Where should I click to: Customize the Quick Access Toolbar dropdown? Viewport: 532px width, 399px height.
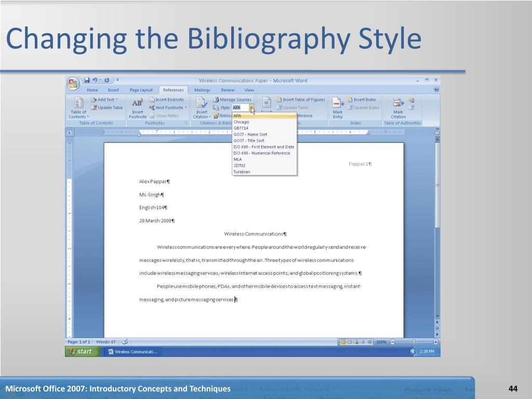coord(118,80)
